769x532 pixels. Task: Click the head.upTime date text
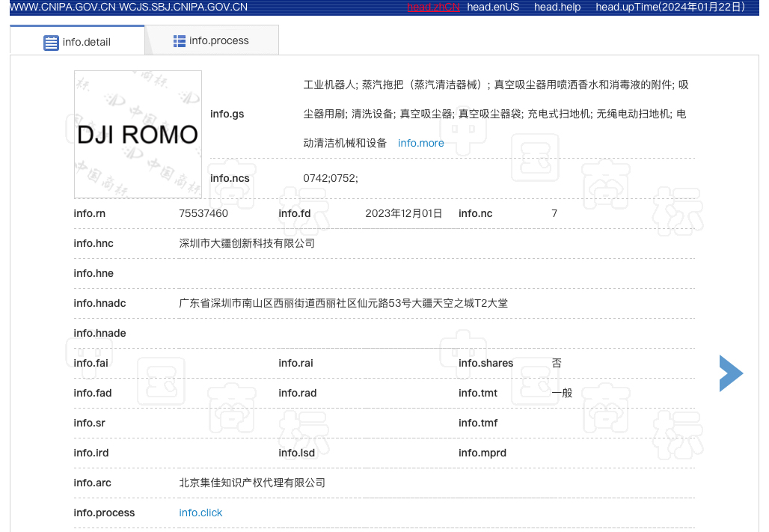tap(670, 7)
